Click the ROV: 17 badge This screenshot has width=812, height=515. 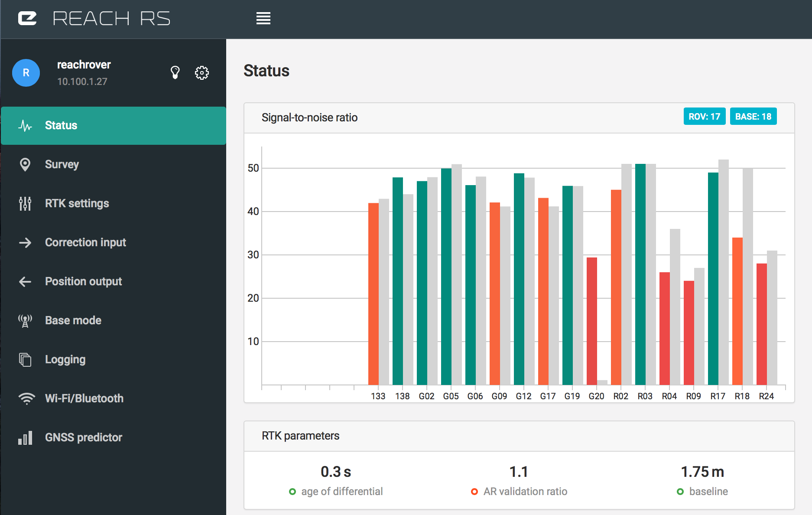click(704, 117)
